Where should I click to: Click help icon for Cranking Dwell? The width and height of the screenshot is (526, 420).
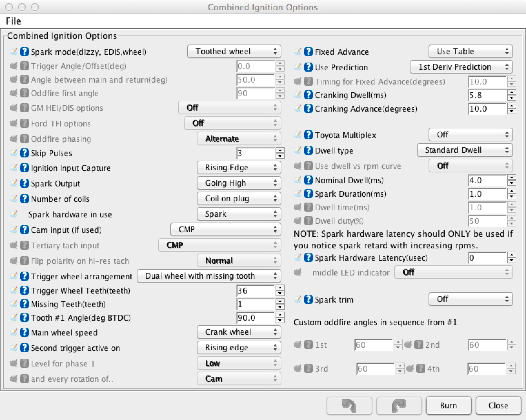pyautogui.click(x=309, y=95)
